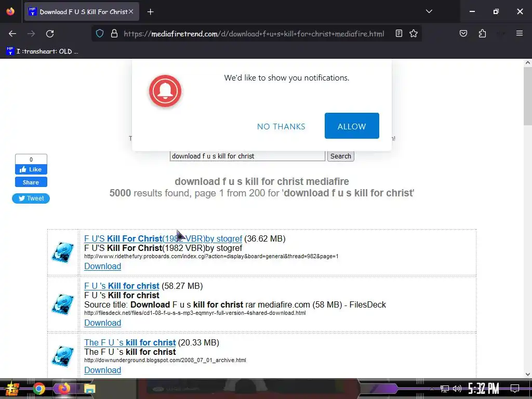Screen dimensions: 532x399
Task: Open the network icon in system tray
Action: coord(445,389)
